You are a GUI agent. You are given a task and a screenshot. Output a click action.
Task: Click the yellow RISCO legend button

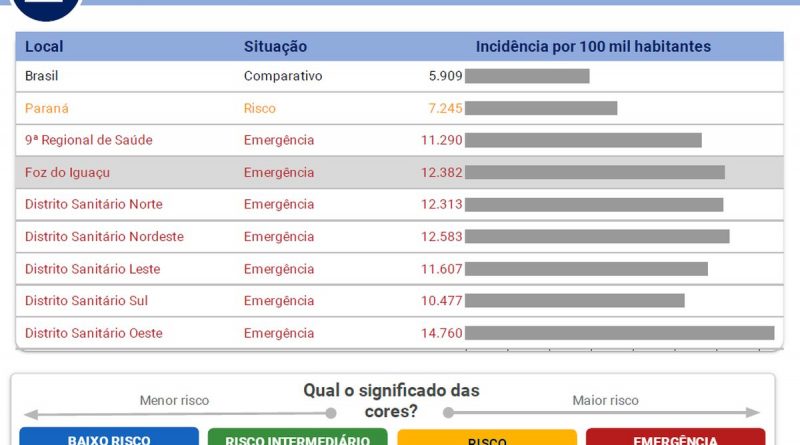coord(487,438)
